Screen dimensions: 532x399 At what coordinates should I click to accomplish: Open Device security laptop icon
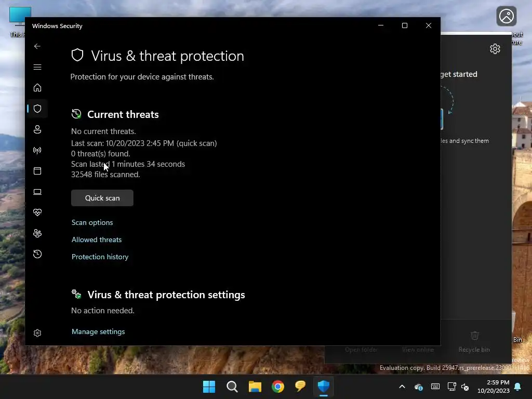pyautogui.click(x=37, y=192)
